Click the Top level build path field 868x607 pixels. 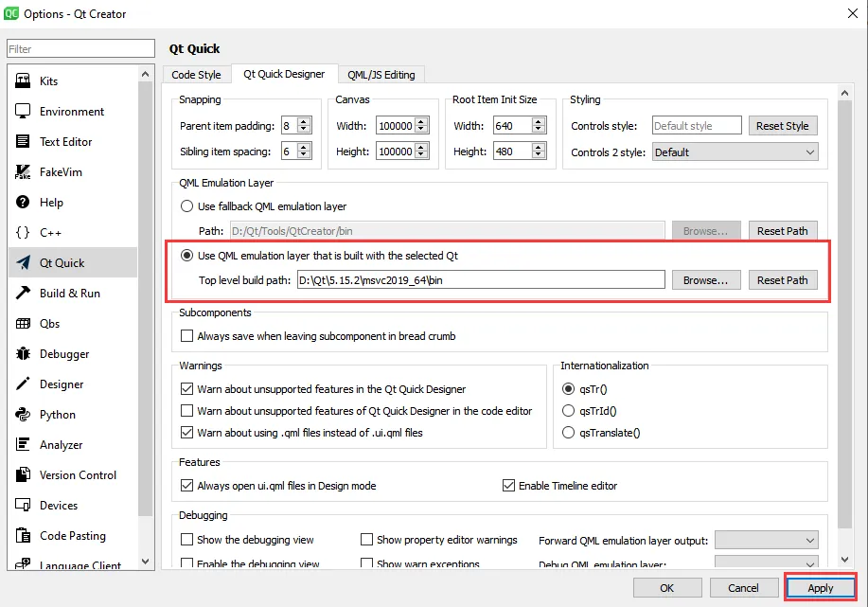pyautogui.click(x=481, y=279)
